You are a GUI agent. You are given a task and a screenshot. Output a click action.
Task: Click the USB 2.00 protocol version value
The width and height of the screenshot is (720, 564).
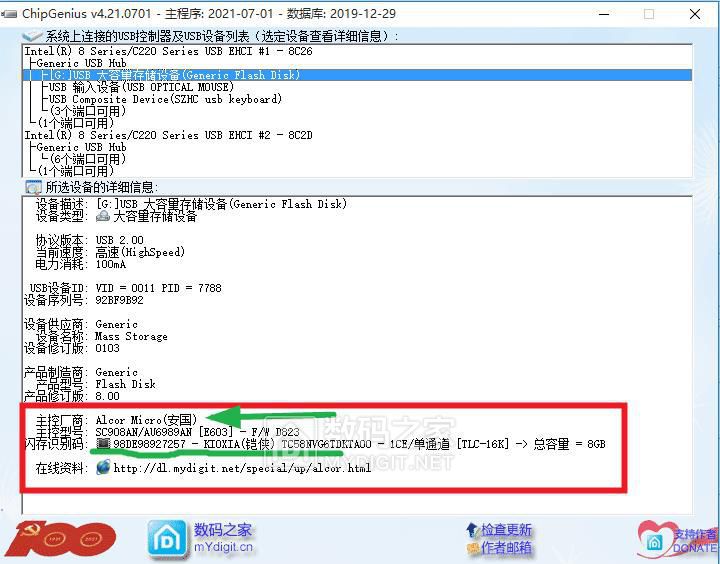pos(119,240)
